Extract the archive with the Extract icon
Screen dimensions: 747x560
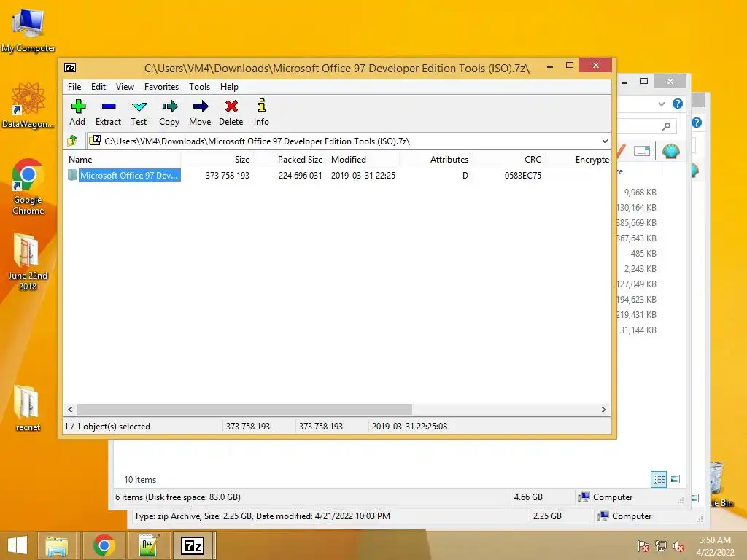click(108, 112)
